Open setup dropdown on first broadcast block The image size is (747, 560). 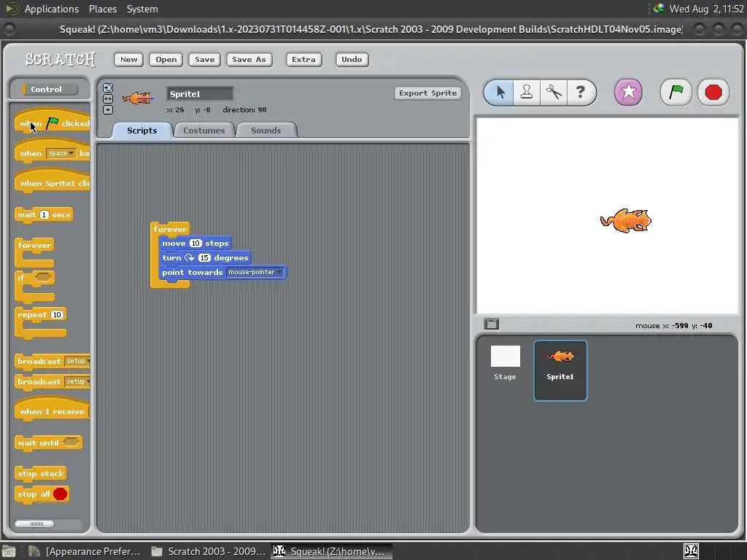click(x=77, y=361)
